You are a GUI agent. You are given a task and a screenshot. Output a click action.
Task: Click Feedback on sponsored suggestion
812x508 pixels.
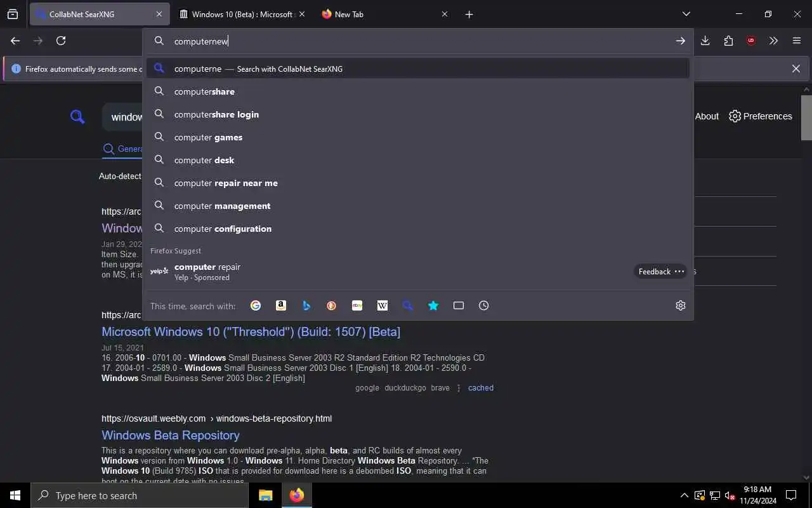point(654,271)
